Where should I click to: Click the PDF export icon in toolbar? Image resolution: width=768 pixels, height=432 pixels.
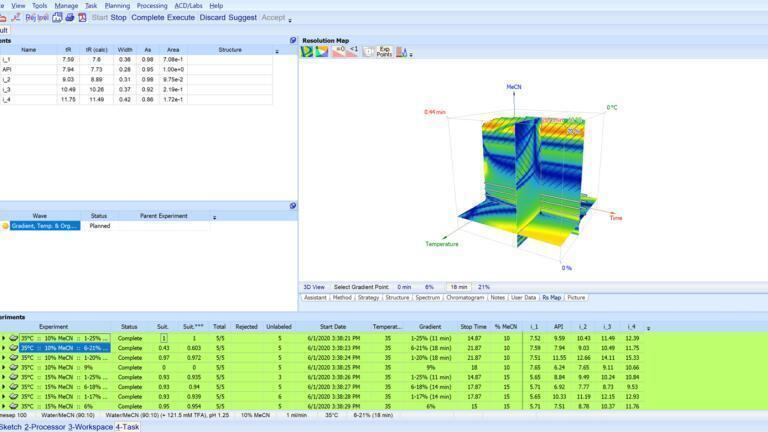82,18
